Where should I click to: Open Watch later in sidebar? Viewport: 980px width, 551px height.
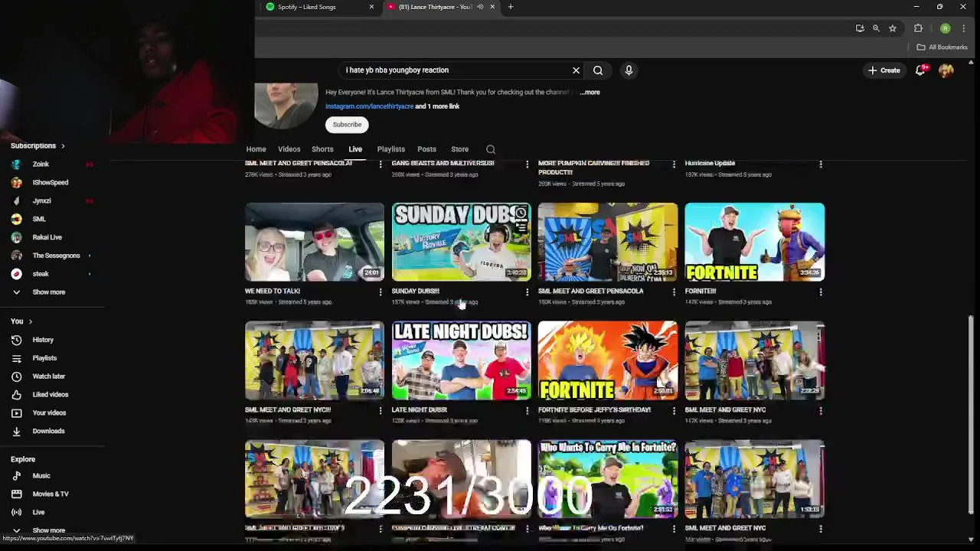tap(50, 377)
